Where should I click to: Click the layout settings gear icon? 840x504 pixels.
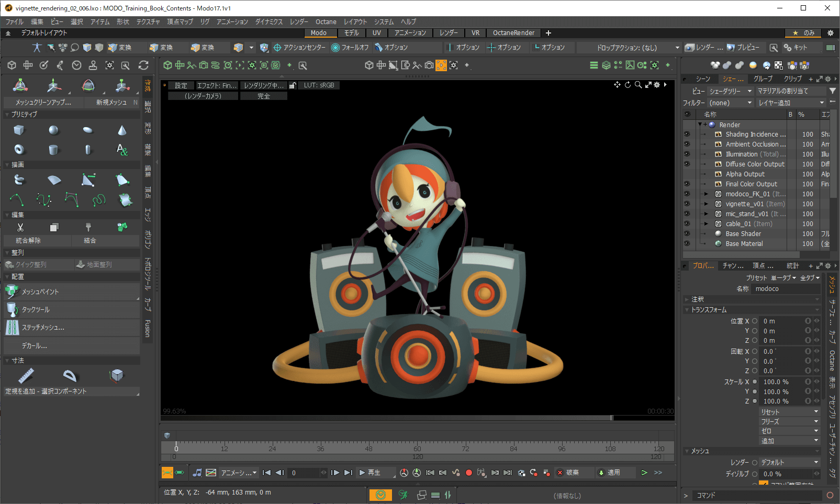point(830,32)
